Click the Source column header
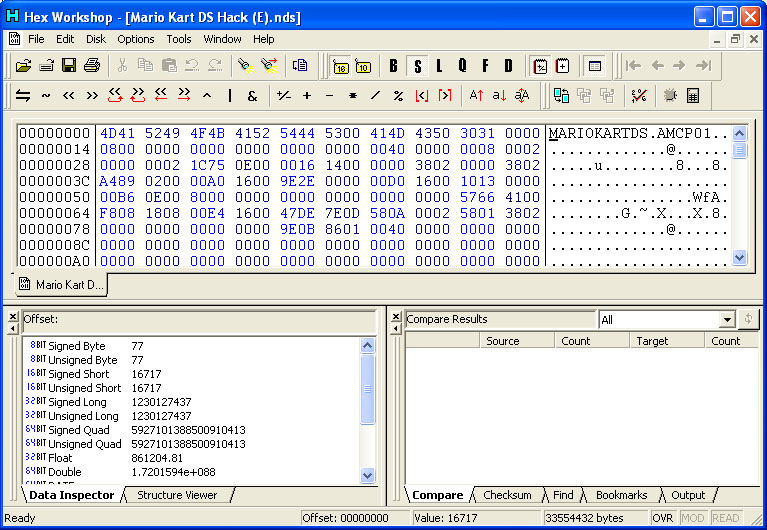767x530 pixels. 517,341
